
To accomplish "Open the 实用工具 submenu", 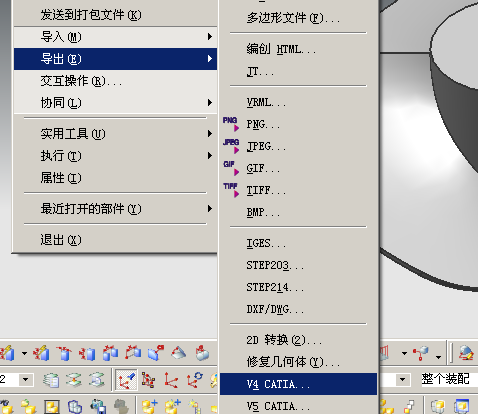I will tap(115, 134).
